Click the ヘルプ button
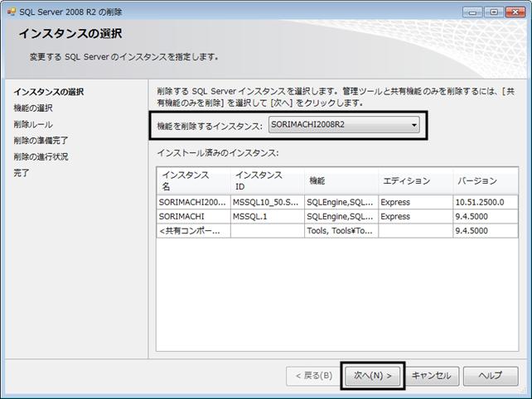 [x=491, y=376]
